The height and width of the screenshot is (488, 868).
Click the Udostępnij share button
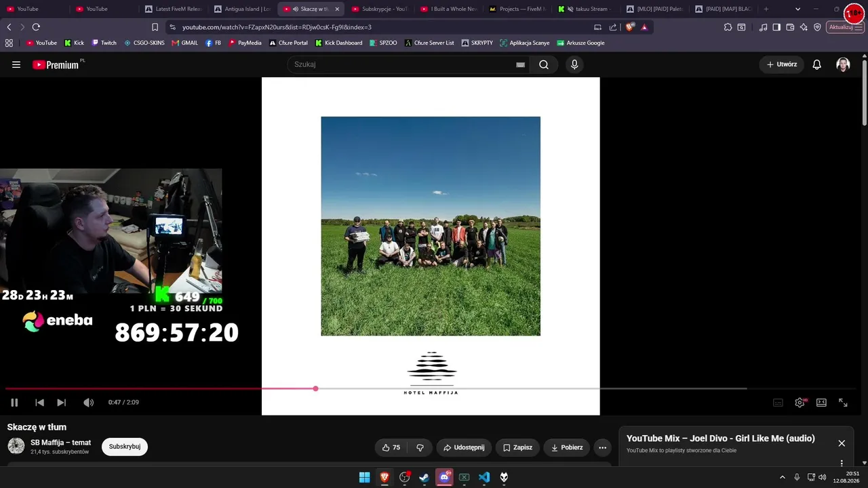(x=464, y=447)
